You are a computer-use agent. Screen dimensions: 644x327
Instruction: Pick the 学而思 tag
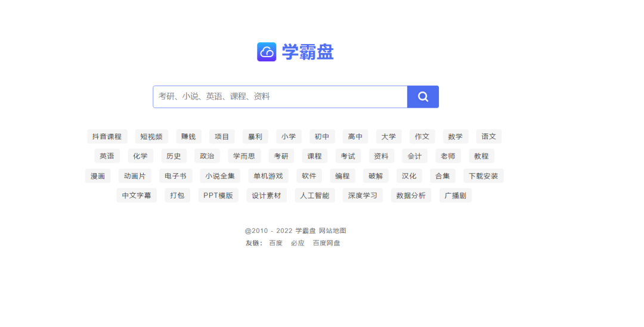coord(244,156)
